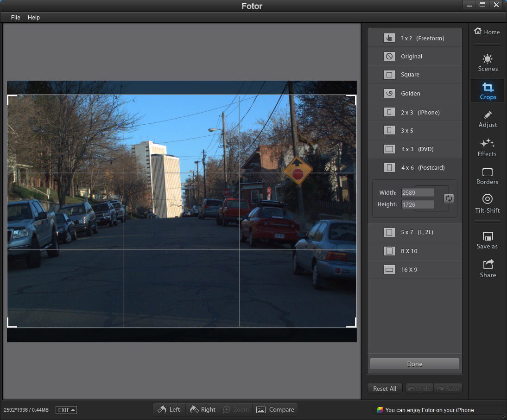This screenshot has width=507, height=420.
Task: Maximize the Fotor window
Action: click(x=482, y=5)
